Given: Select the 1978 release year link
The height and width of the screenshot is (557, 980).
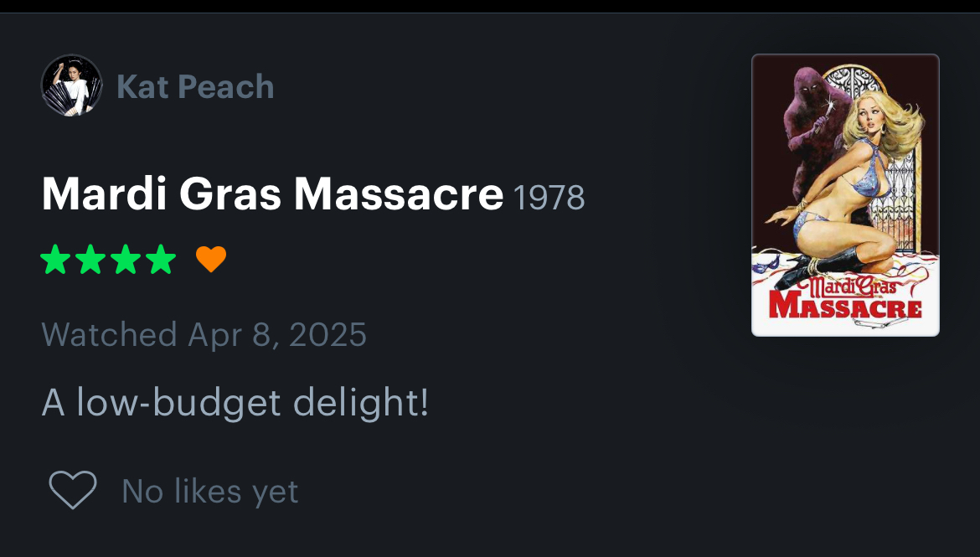Looking at the screenshot, I should pyautogui.click(x=549, y=198).
